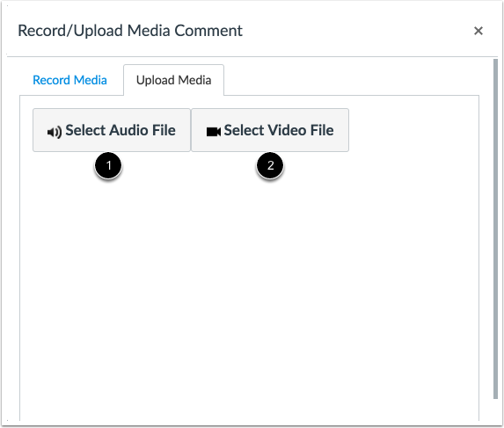This screenshot has height=428, width=504.
Task: Click the speaker icon on the audio button
Action: pyautogui.click(x=55, y=132)
